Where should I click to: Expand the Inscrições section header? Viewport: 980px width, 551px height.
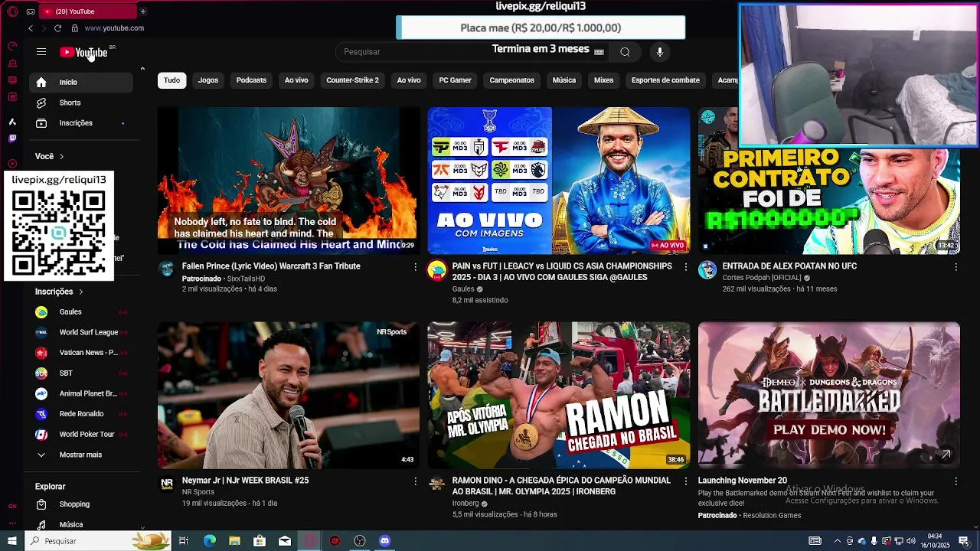59,292
